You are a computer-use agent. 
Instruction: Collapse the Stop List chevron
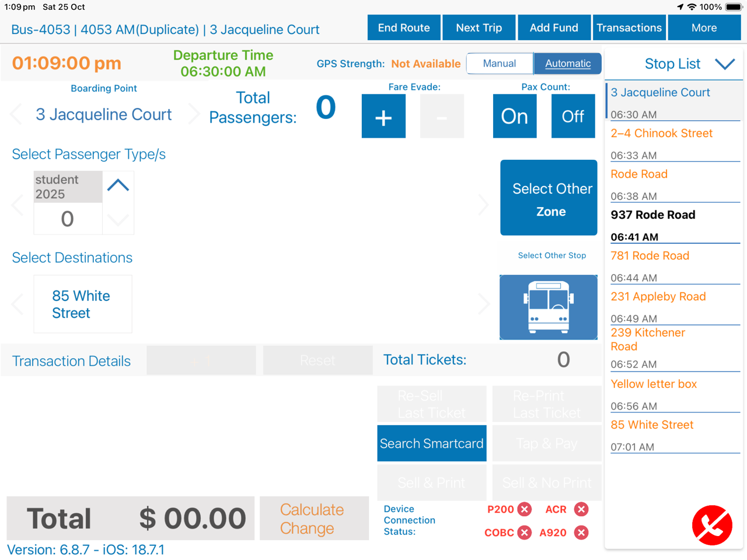pyautogui.click(x=725, y=64)
